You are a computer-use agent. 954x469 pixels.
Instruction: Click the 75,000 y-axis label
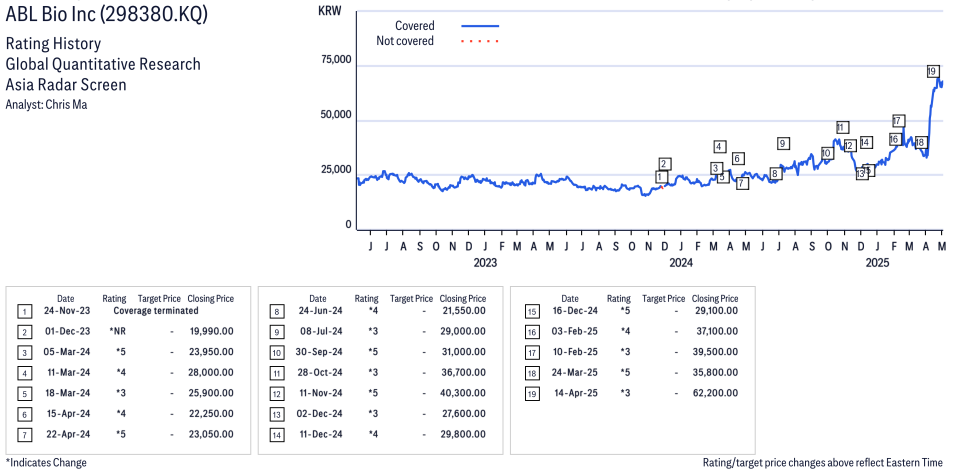[335, 60]
